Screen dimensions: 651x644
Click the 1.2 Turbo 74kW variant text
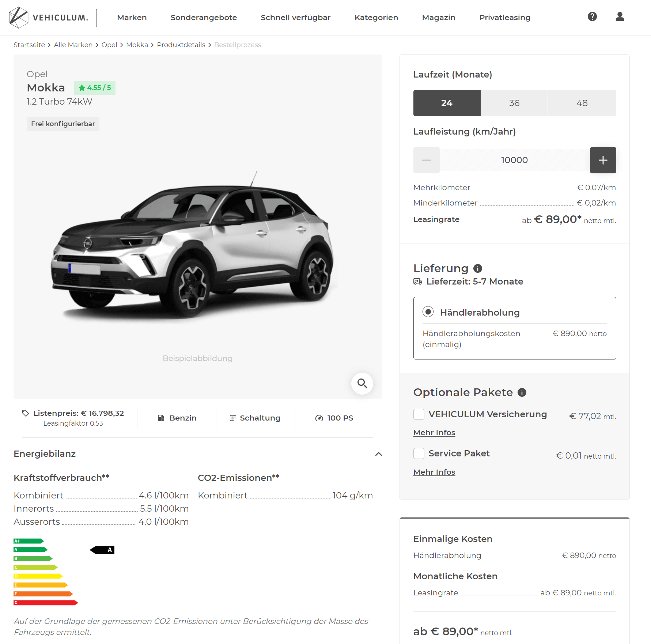(x=59, y=102)
